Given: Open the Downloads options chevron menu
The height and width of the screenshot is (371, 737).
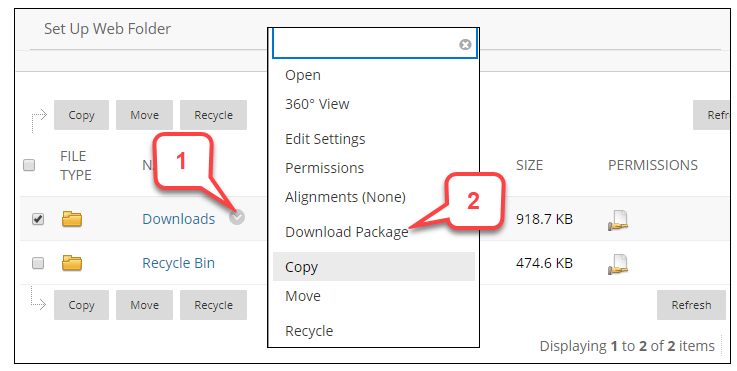Looking at the screenshot, I should [x=237, y=217].
